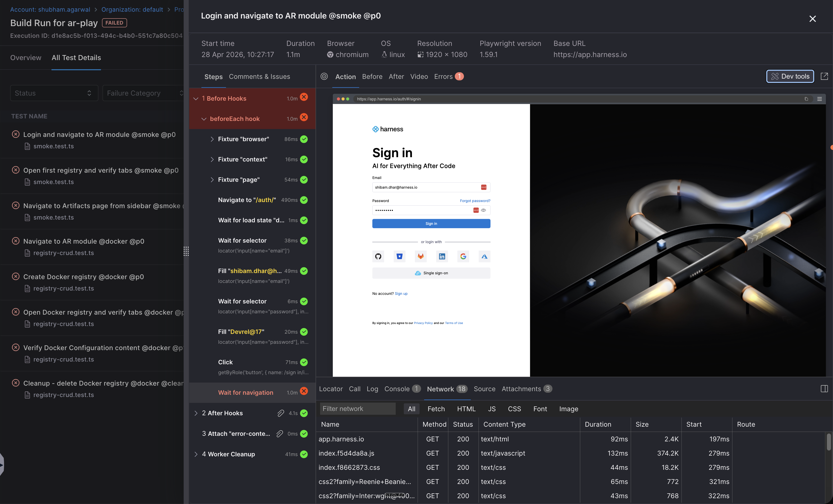This screenshot has width=833, height=504.
Task: Sort network table by Duration column header
Action: [598, 424]
